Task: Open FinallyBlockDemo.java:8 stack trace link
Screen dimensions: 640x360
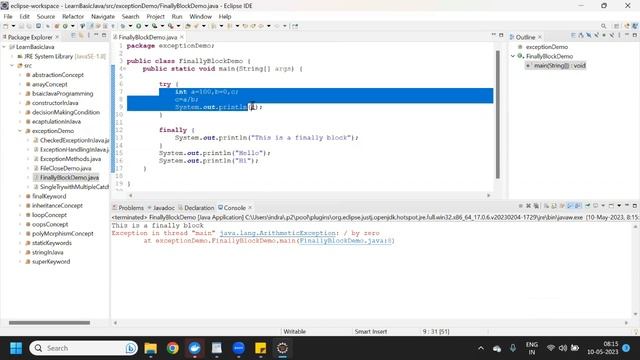Action: pos(346,241)
